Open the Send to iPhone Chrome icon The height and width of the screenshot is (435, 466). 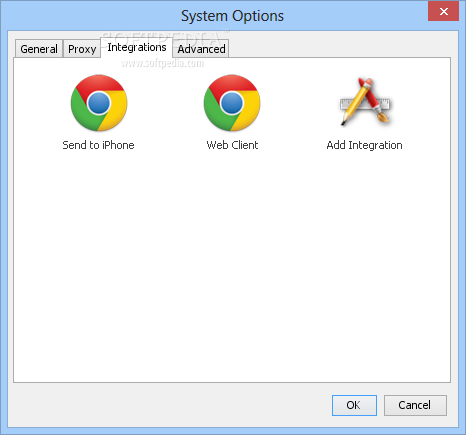tap(99, 103)
